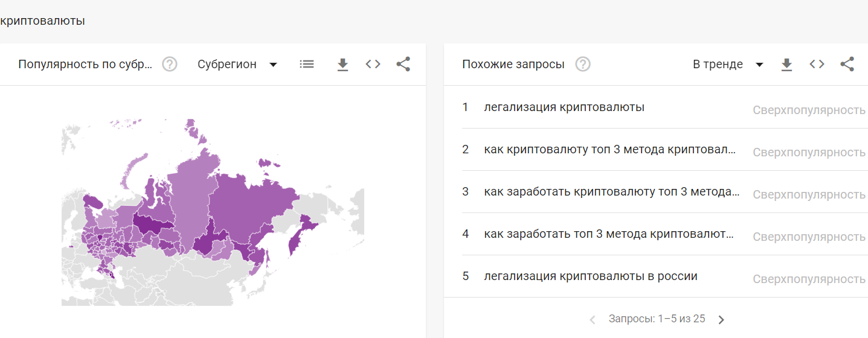Switch map panel to list view
868x338 pixels.
coord(307,64)
